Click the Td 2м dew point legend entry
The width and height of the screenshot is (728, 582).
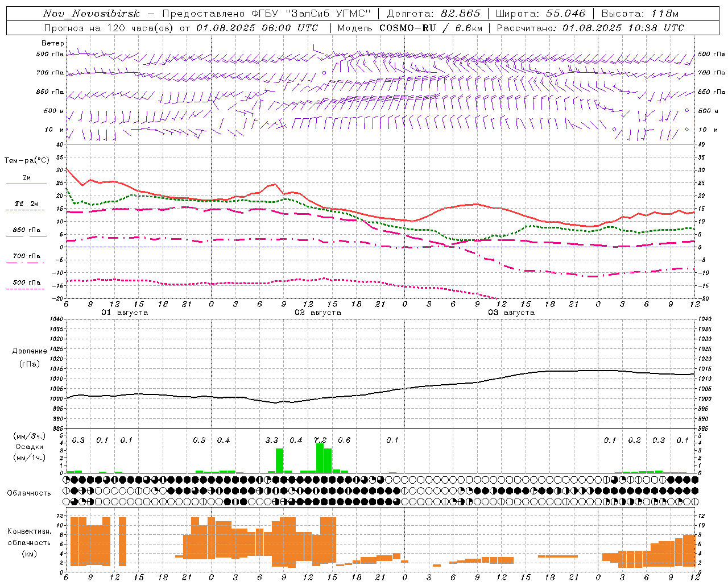click(27, 203)
